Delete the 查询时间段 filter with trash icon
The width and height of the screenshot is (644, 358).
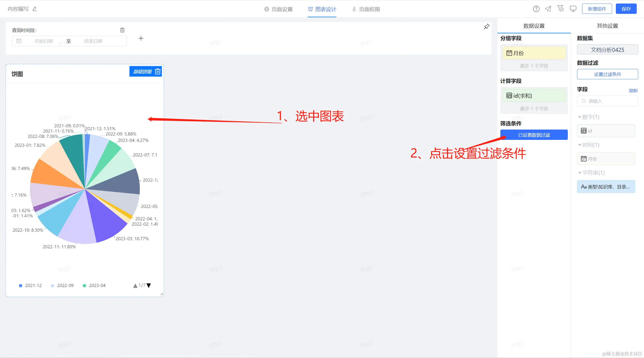pos(122,30)
